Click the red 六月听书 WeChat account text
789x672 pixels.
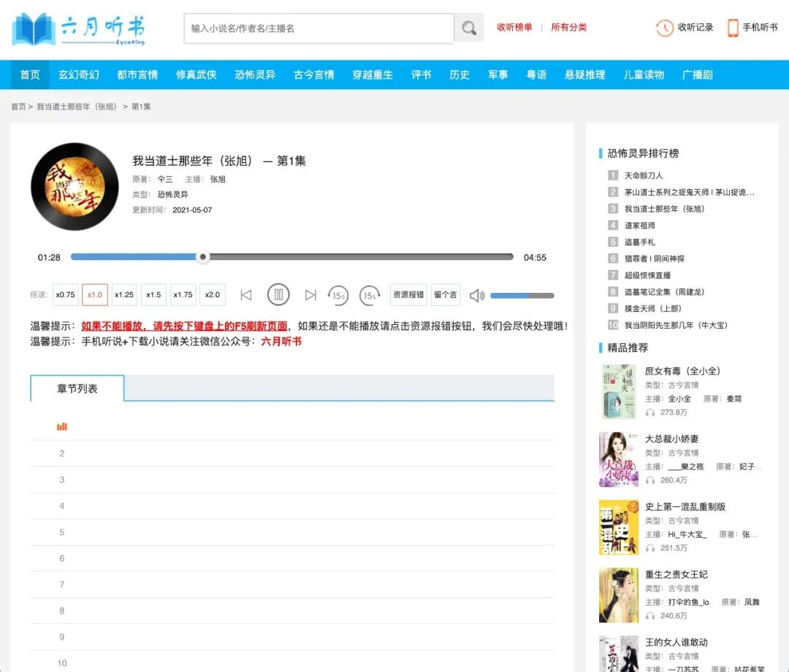[281, 342]
